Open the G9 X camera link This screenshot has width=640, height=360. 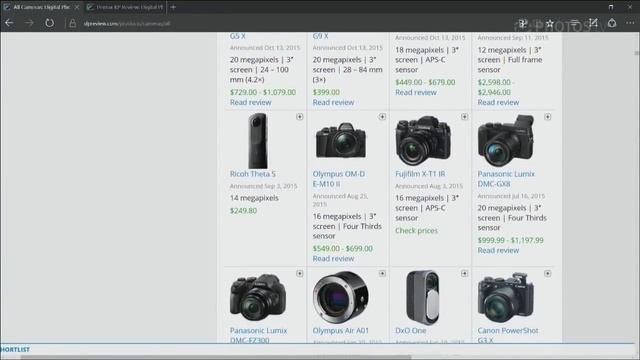[320, 36]
